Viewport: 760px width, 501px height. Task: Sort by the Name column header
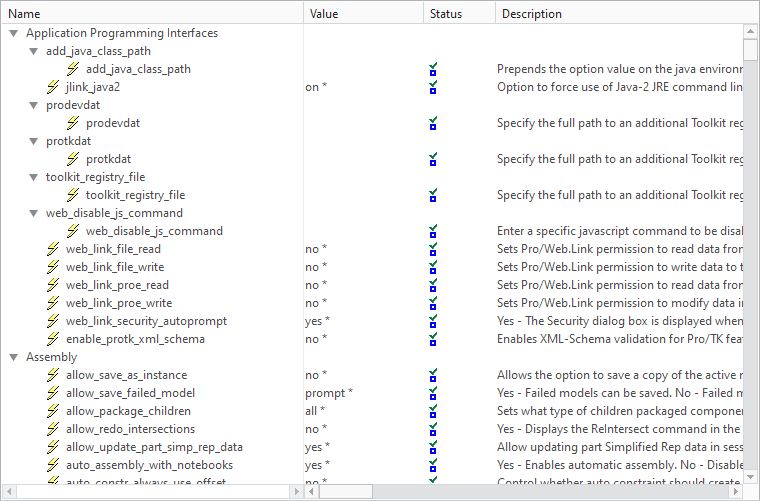pos(152,14)
